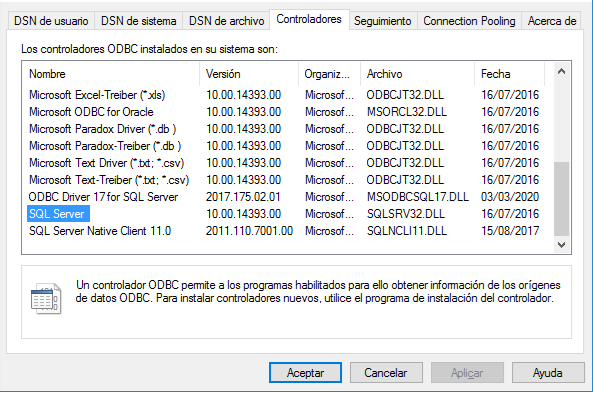Select SQL Server Native Client 11.0
Screen dimensions: 593x393
click(100, 231)
